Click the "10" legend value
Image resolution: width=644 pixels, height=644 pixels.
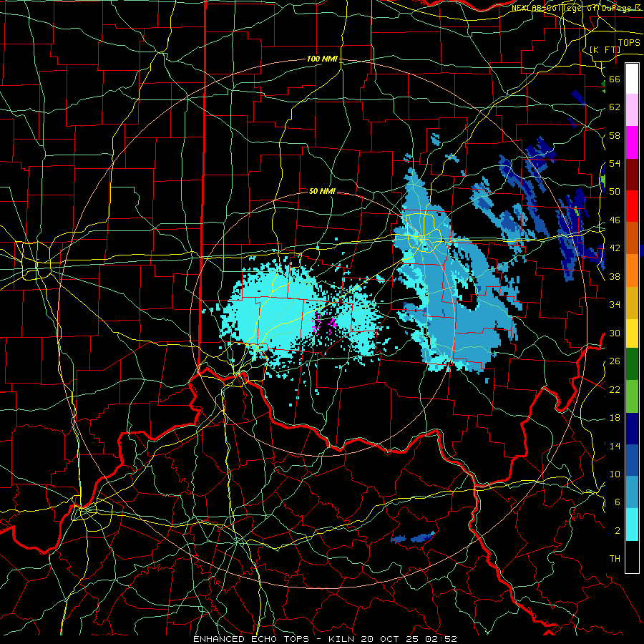615,474
